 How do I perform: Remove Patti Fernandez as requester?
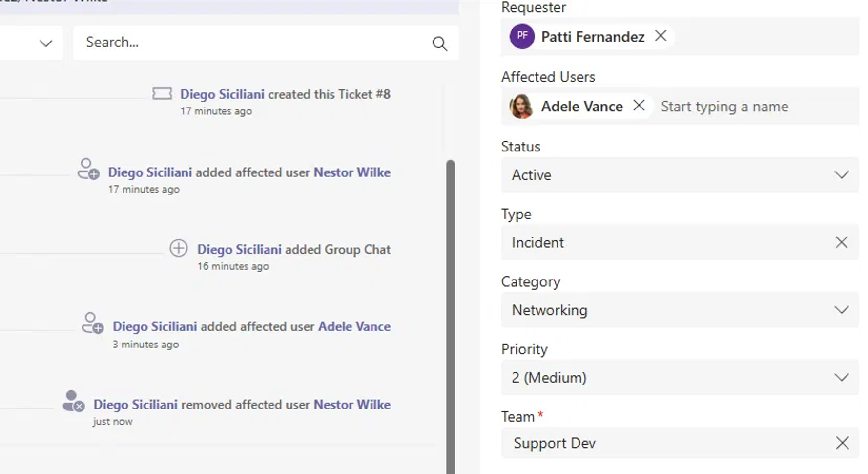tap(661, 36)
